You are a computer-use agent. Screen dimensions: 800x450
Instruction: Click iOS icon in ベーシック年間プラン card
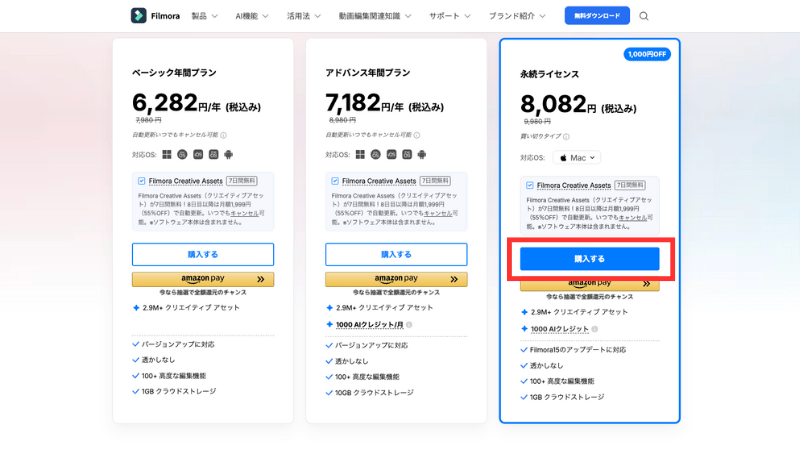(198, 155)
